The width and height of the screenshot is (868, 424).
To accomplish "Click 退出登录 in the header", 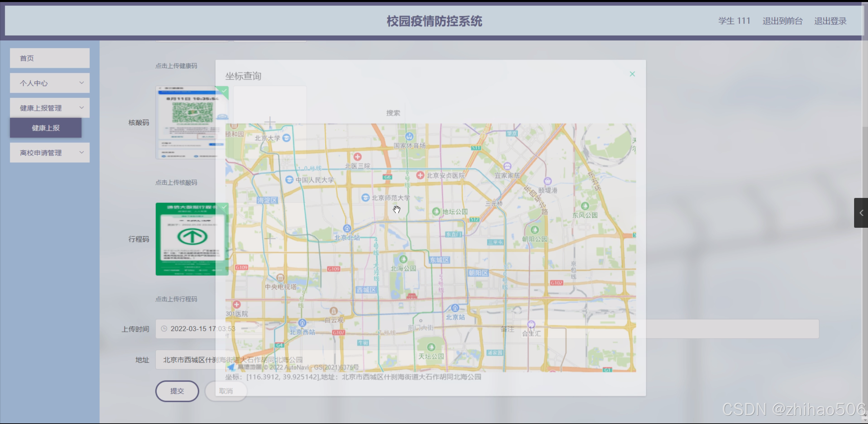I will (x=830, y=21).
